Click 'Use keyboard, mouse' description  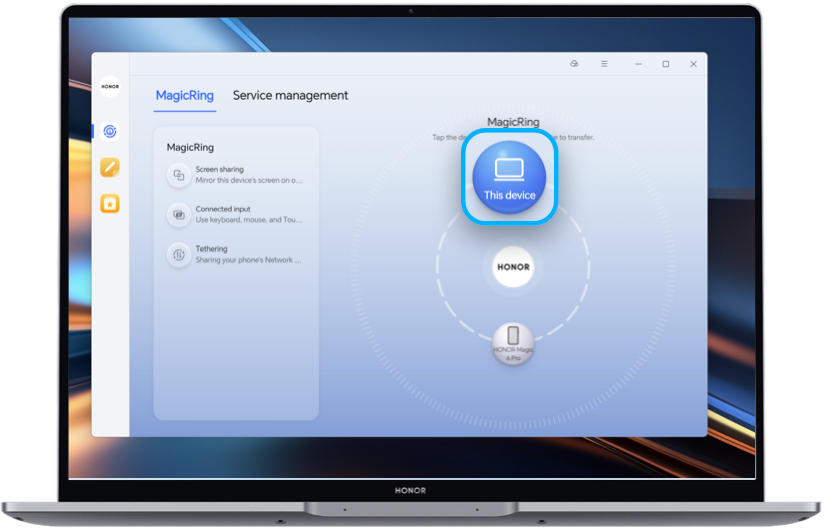click(249, 220)
